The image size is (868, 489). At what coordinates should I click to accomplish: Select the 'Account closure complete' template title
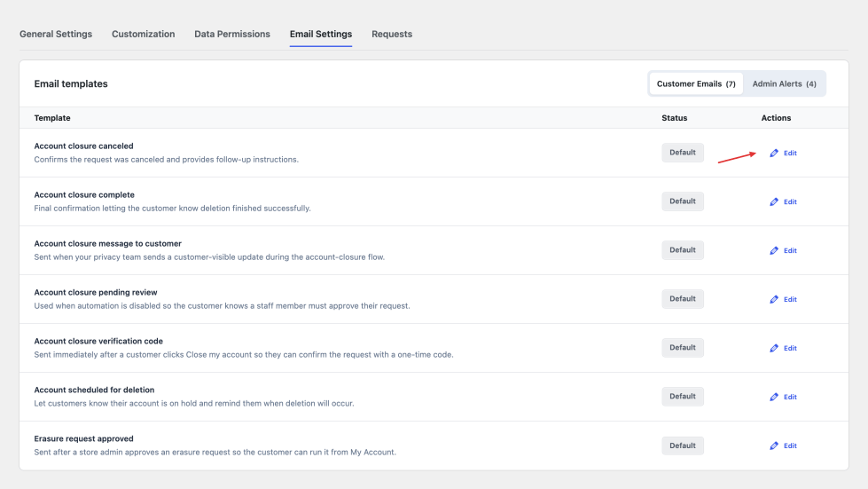(x=84, y=194)
